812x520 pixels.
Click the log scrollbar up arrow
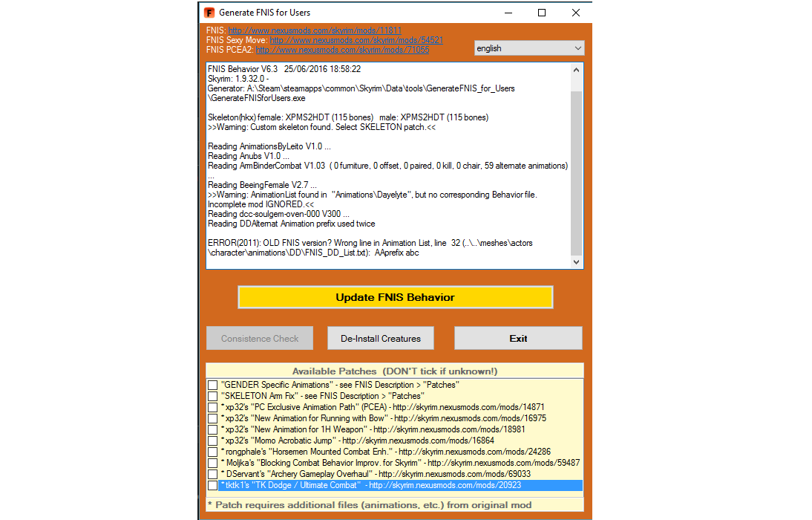[577, 69]
